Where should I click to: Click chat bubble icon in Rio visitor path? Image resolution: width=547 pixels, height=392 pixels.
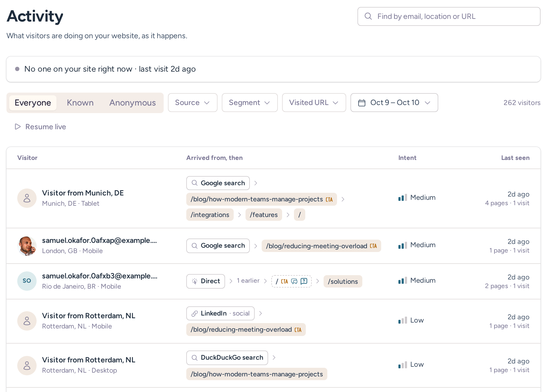[294, 281]
